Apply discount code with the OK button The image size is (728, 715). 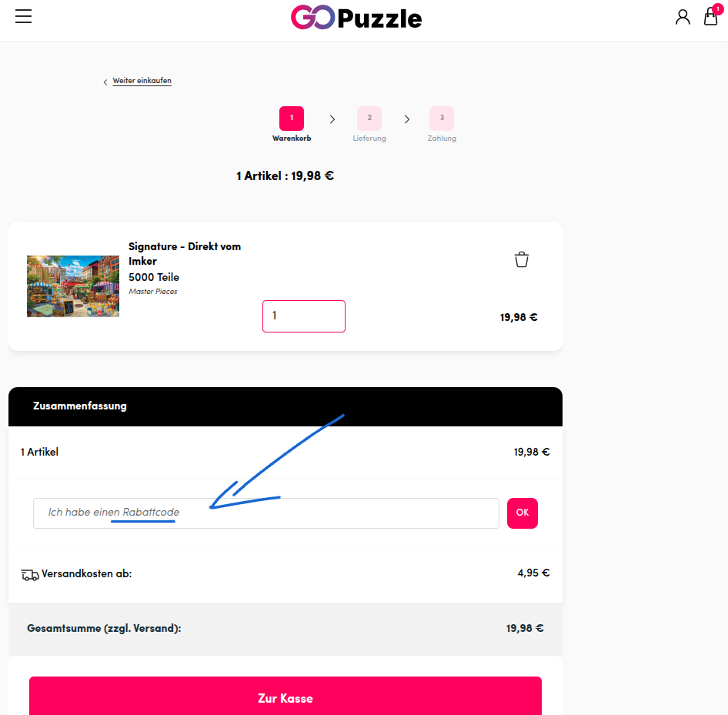(x=522, y=513)
